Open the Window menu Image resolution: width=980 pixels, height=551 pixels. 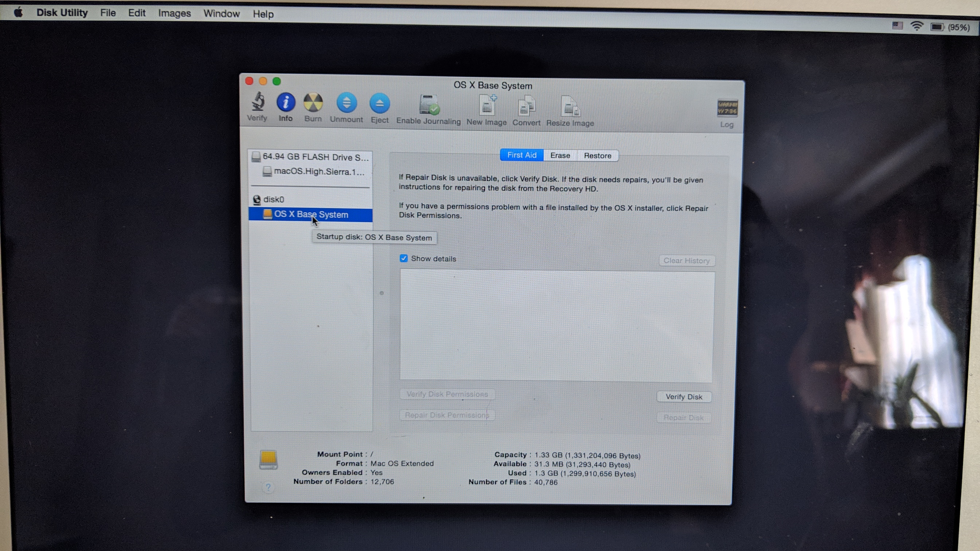[222, 14]
